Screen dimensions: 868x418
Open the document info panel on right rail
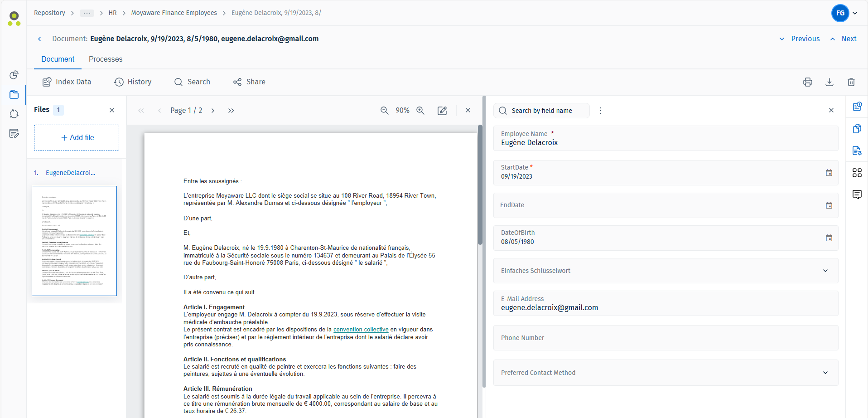(857, 107)
